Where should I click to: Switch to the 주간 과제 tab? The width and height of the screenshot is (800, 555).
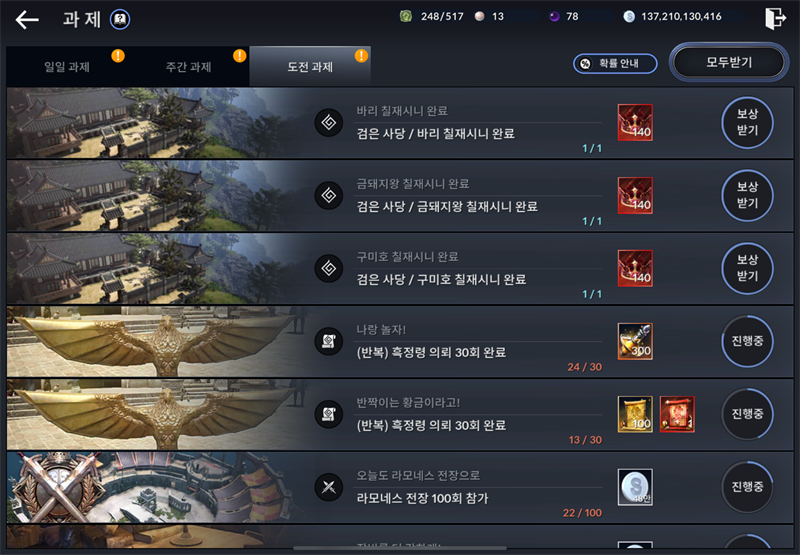click(x=188, y=67)
